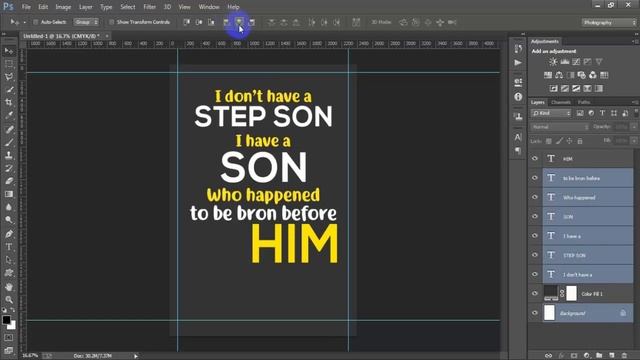Select the Eraser tool
The height and width of the screenshot is (360, 640).
(x=9, y=181)
